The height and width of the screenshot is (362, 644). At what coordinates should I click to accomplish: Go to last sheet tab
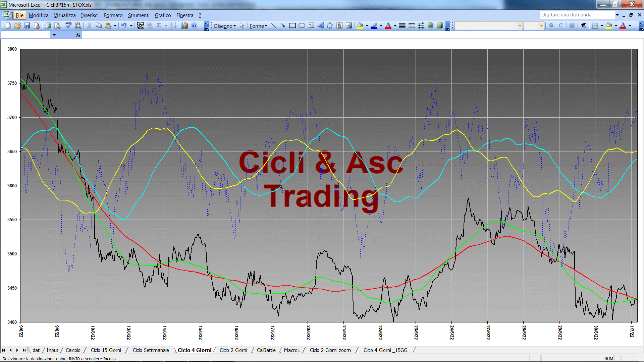point(24,350)
